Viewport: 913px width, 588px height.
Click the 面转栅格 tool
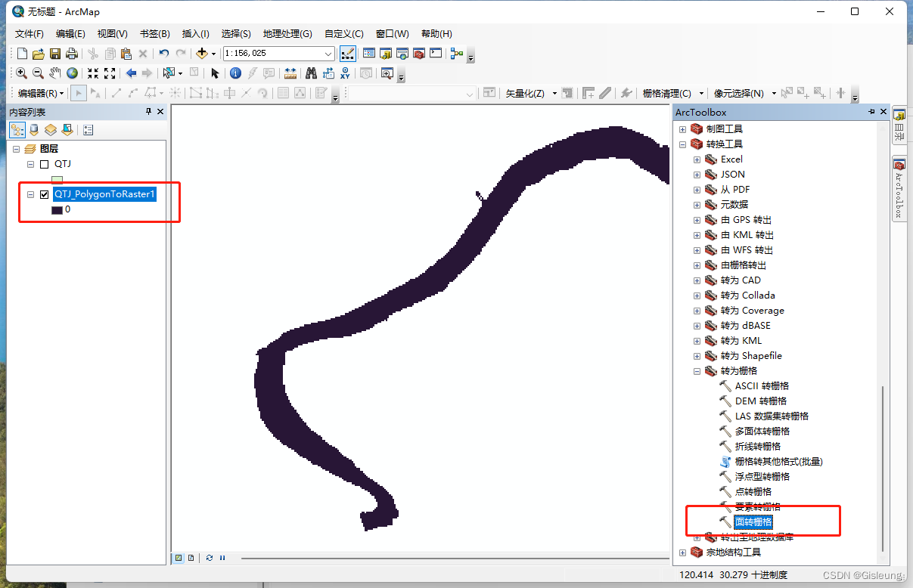753,522
